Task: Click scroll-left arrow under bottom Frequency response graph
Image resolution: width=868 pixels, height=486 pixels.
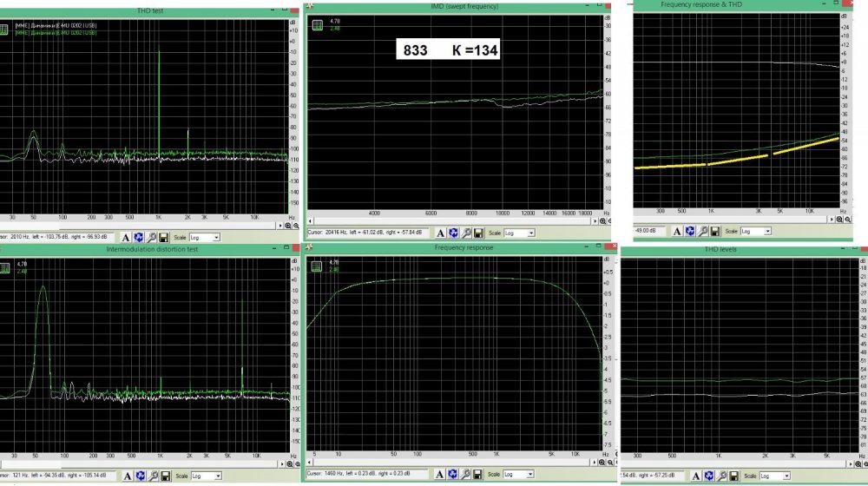Action: pos(310,463)
